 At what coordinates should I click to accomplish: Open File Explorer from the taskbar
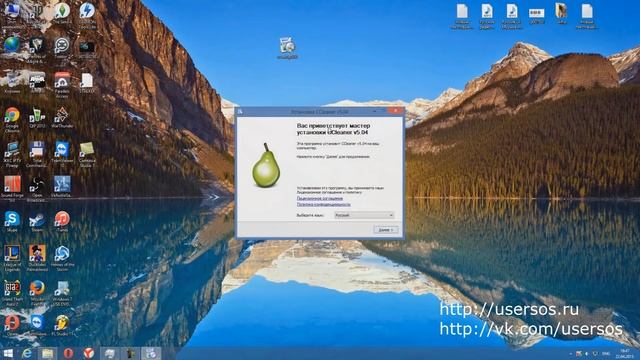click(x=47, y=353)
